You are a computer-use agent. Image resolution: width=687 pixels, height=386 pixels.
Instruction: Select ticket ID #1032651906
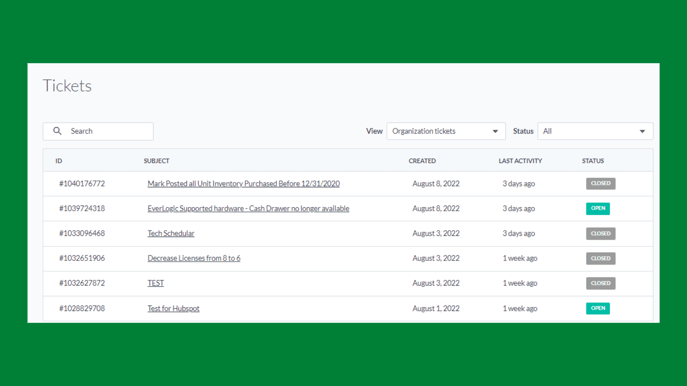82,259
